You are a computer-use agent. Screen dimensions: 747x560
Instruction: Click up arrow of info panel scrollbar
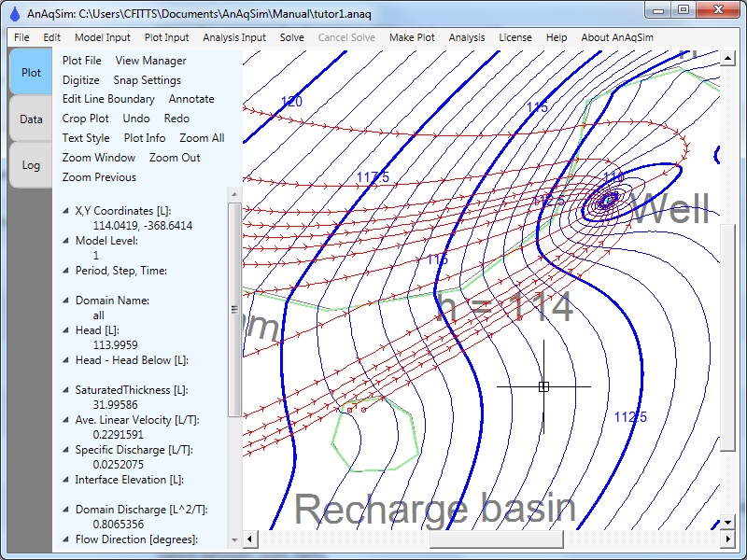tap(234, 195)
